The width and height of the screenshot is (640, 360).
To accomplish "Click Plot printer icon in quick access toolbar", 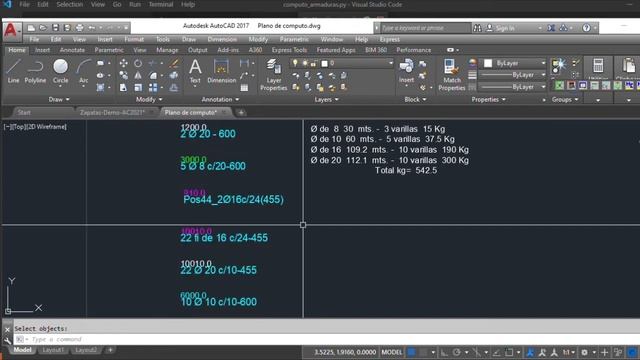I will 80,28.
